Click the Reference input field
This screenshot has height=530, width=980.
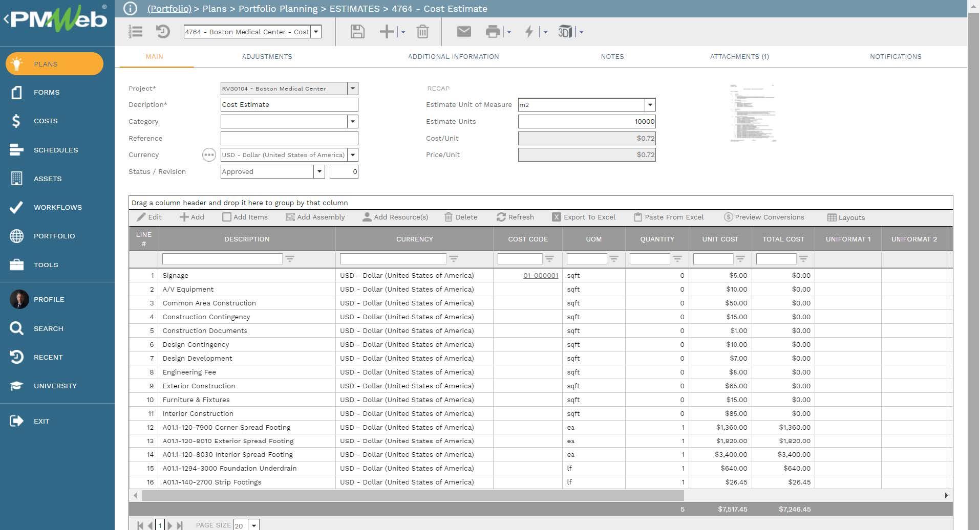289,138
